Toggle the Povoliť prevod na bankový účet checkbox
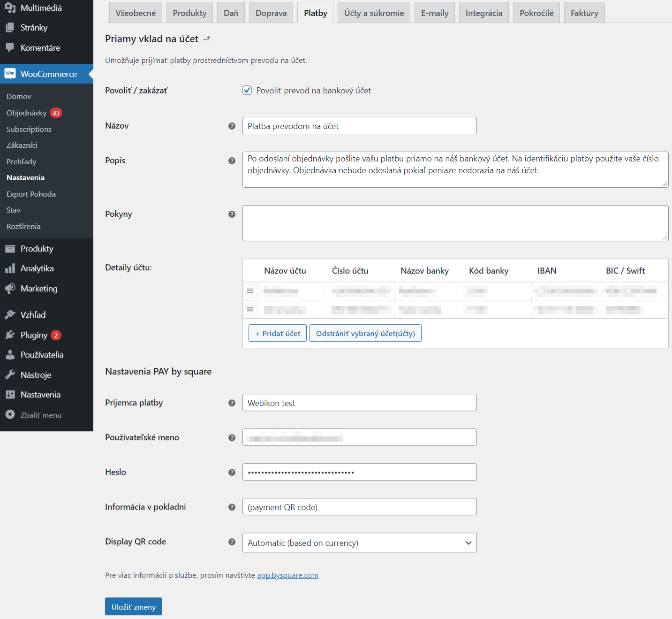 (247, 90)
